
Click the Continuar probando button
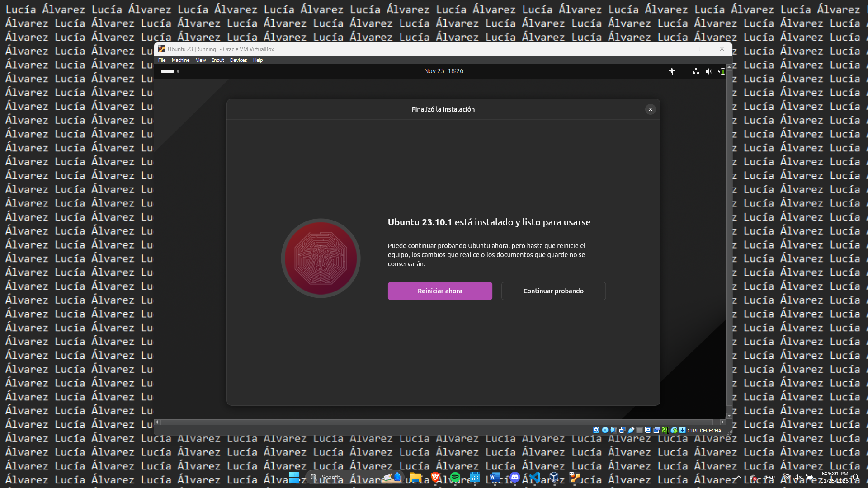553,291
